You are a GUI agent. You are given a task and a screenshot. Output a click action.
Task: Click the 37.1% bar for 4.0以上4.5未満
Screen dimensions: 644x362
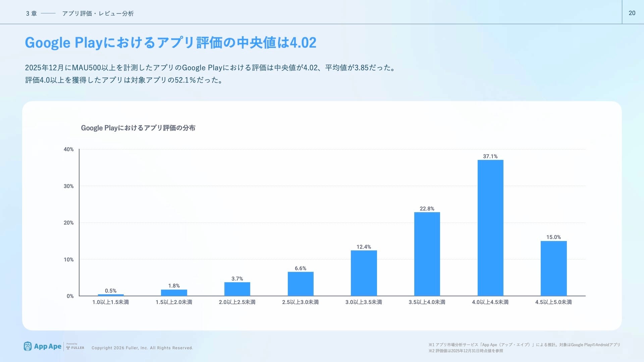click(x=490, y=228)
